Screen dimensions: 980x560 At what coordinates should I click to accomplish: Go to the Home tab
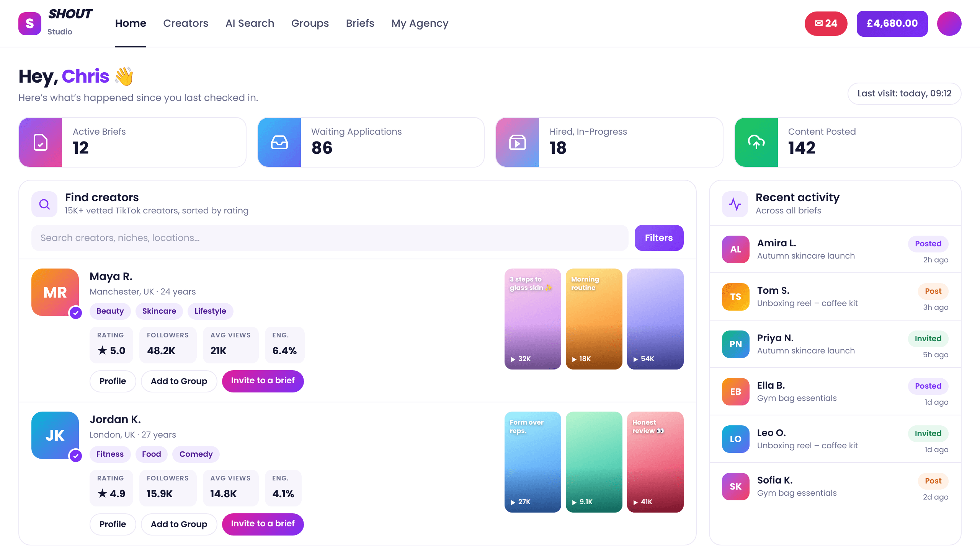point(131,23)
